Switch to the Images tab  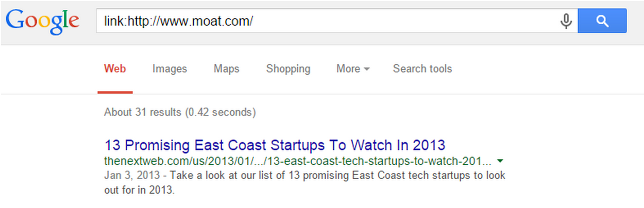pyautogui.click(x=170, y=68)
